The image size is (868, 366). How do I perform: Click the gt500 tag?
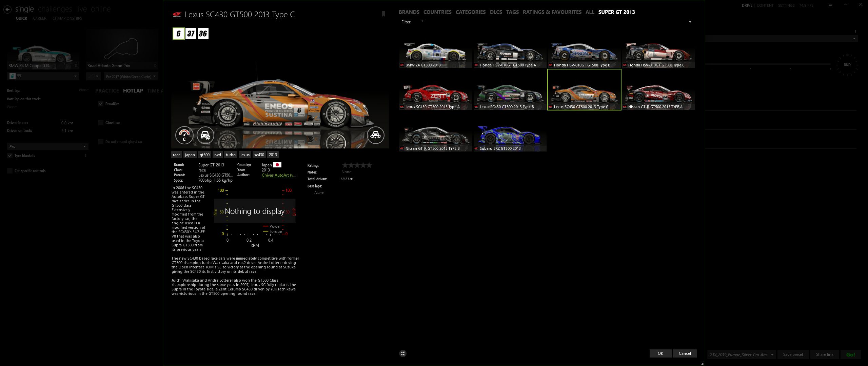click(x=204, y=155)
